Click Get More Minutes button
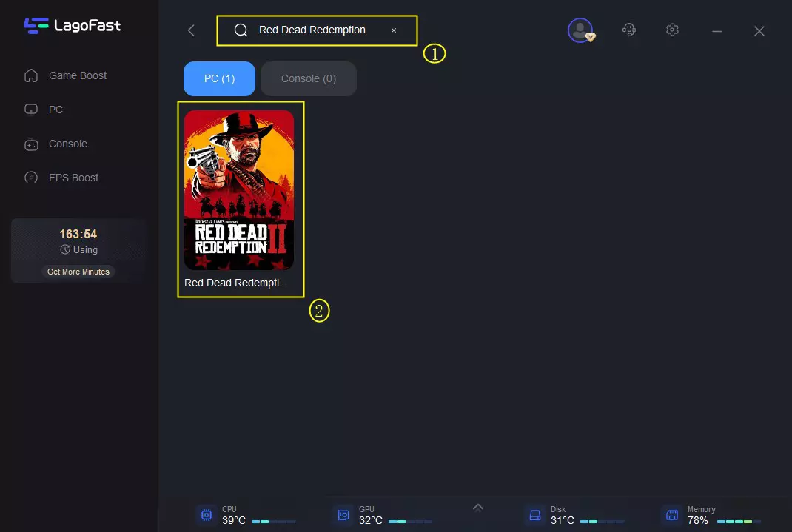Image resolution: width=792 pixels, height=532 pixels. 78,272
